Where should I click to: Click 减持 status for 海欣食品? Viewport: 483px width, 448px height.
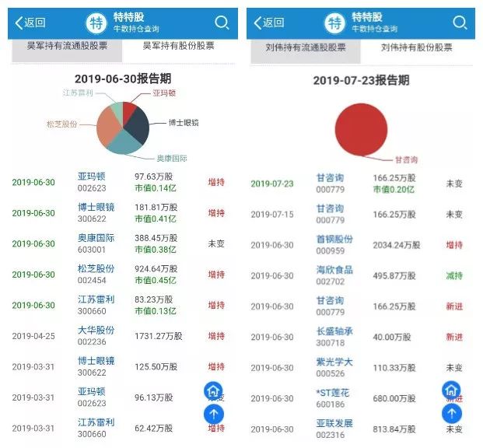click(454, 275)
